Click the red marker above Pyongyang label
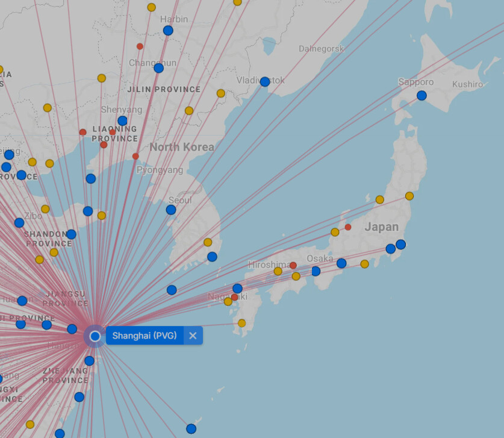 tap(135, 156)
